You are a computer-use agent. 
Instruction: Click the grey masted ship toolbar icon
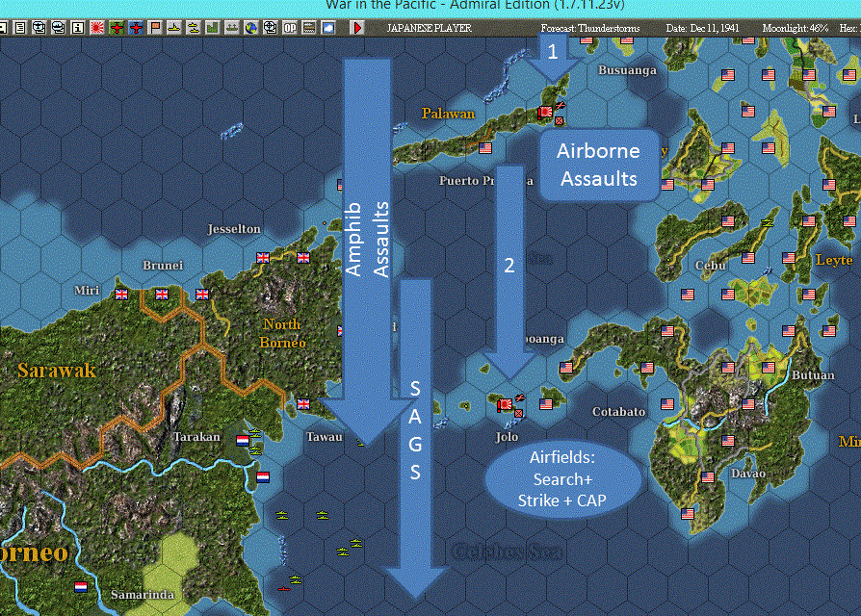click(x=232, y=27)
